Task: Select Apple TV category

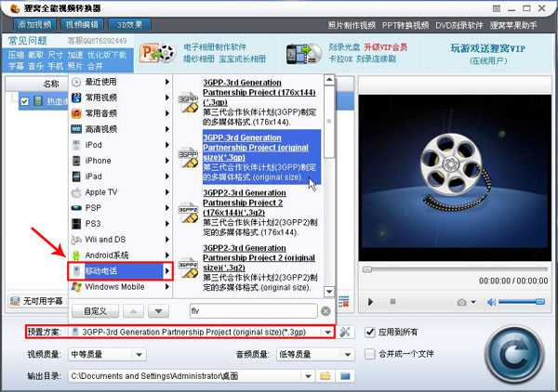Action: click(x=121, y=192)
